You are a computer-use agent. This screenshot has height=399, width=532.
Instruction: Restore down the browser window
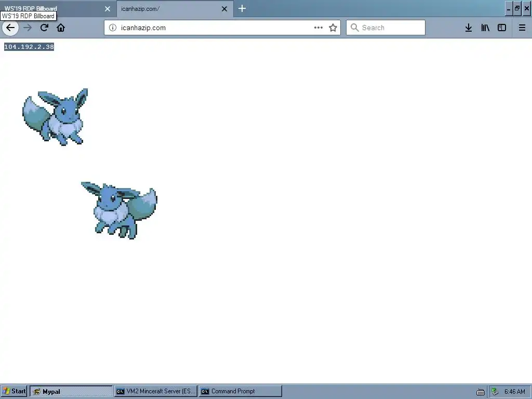pos(517,9)
